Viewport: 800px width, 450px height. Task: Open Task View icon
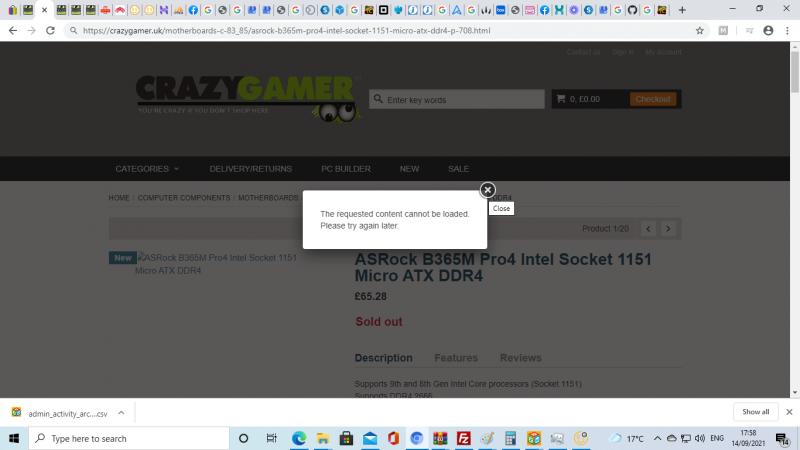[271, 438]
